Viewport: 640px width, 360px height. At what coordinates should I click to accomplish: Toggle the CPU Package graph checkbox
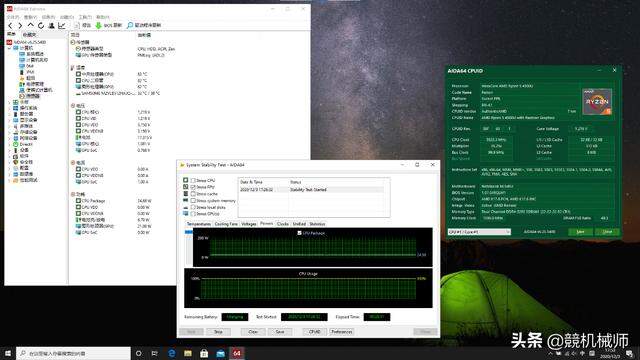tap(299, 233)
